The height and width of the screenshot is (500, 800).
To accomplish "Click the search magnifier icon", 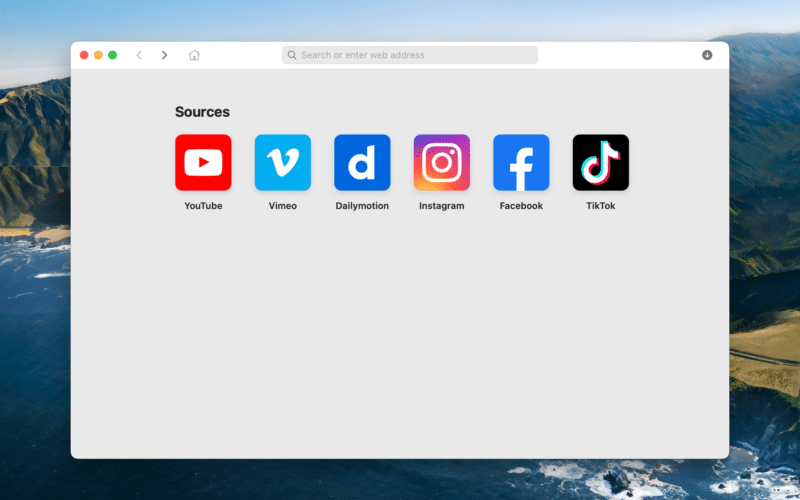I will 292,55.
